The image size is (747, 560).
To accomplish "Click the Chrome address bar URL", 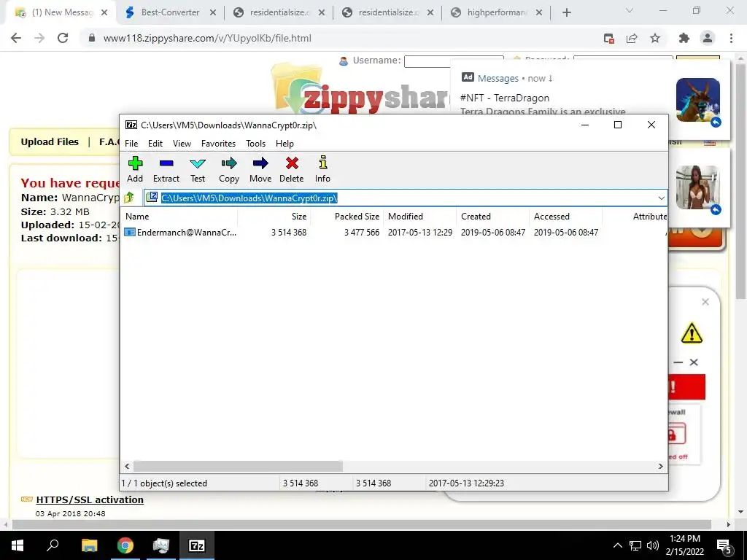I will point(207,38).
